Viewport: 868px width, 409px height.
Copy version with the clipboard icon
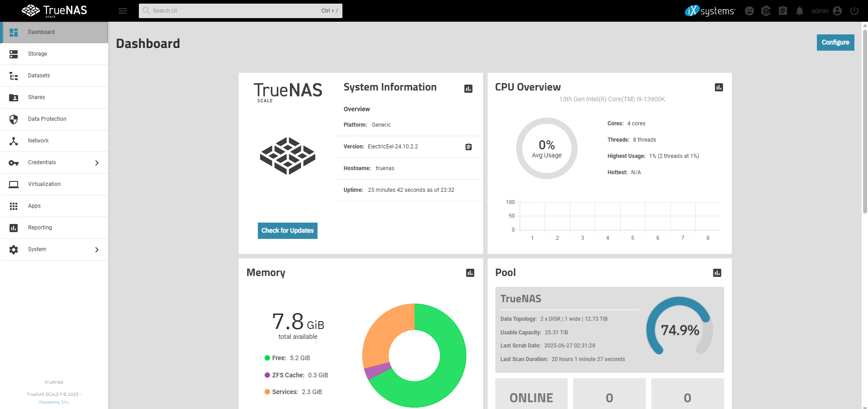tap(469, 147)
